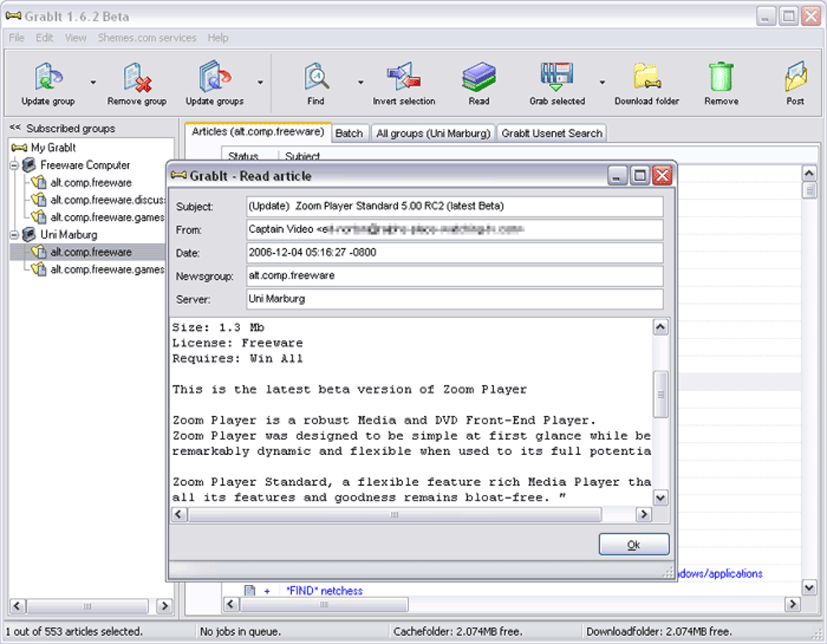Collapse the Freeware Computer tree node
827x644 pixels.
click(x=15, y=165)
